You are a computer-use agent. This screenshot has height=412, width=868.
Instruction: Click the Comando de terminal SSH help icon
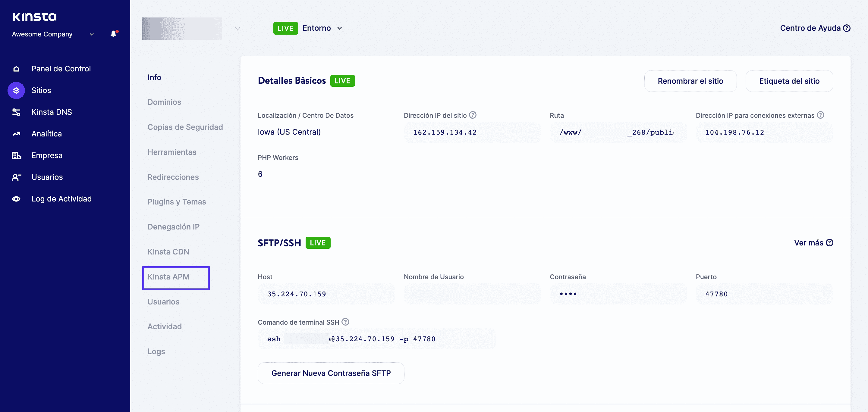click(x=345, y=322)
